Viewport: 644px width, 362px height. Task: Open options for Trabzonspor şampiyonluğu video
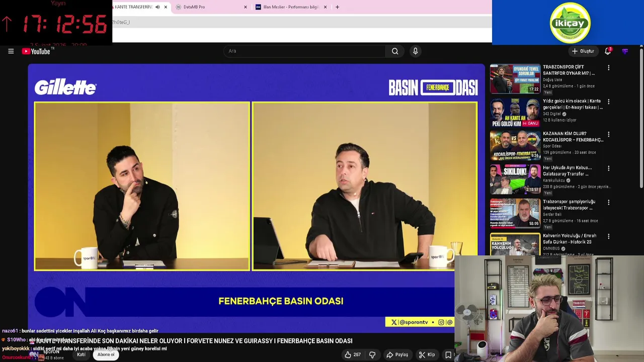608,202
